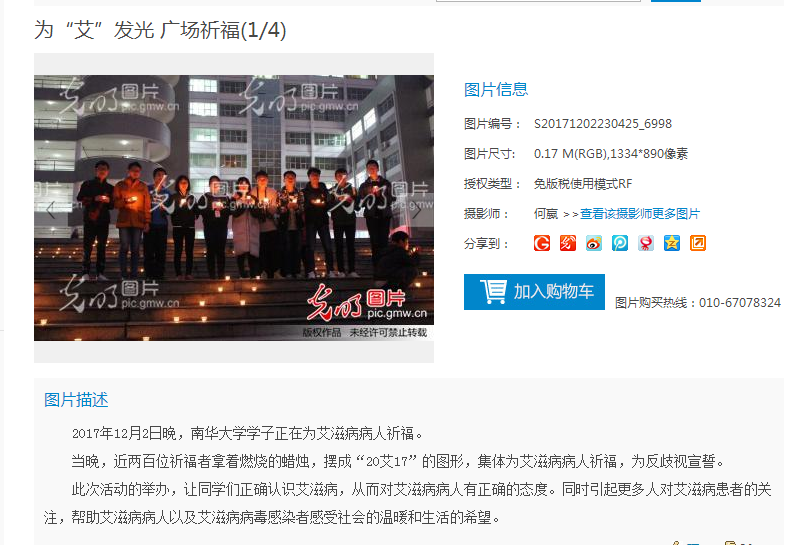The image size is (791, 545).
Task: Select photographer name 何赢
Action: [x=546, y=214]
